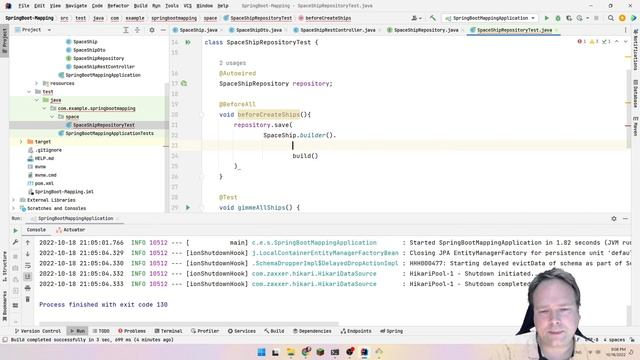Collapse the test folder
The height and width of the screenshot is (360, 640).
click(29, 92)
